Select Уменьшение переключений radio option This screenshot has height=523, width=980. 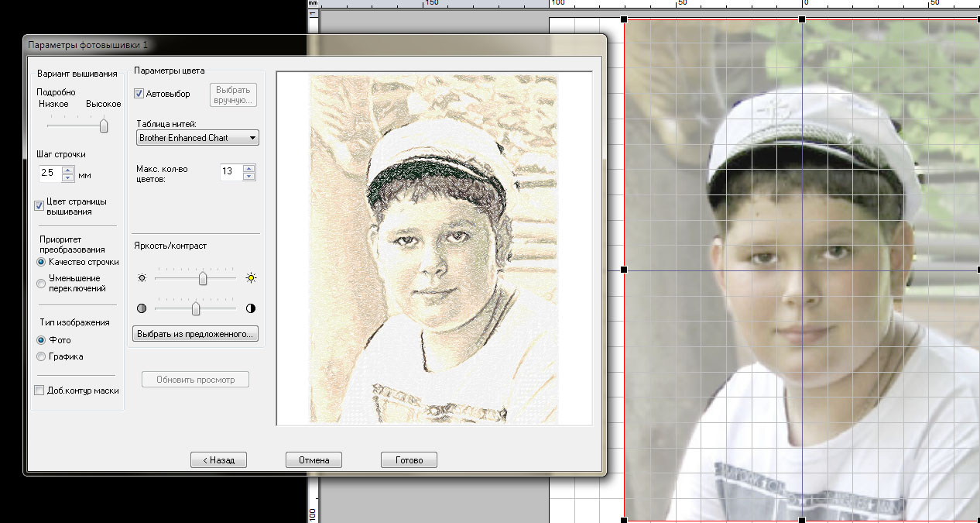point(42,283)
